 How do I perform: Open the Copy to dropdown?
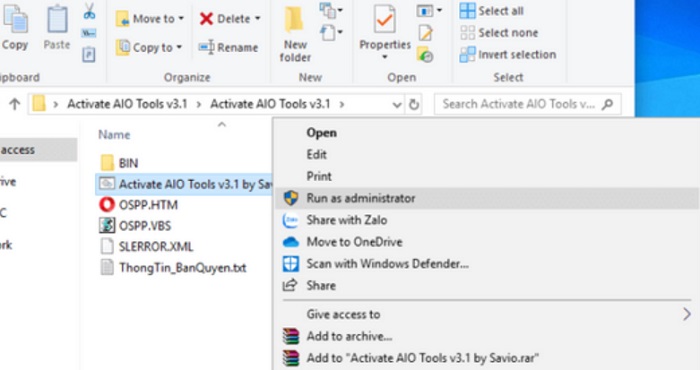click(149, 47)
